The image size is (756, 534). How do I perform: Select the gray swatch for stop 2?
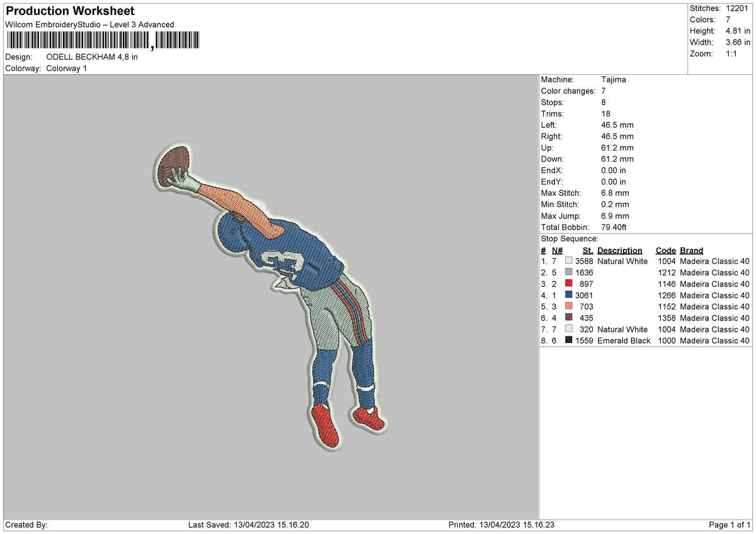tap(569, 272)
